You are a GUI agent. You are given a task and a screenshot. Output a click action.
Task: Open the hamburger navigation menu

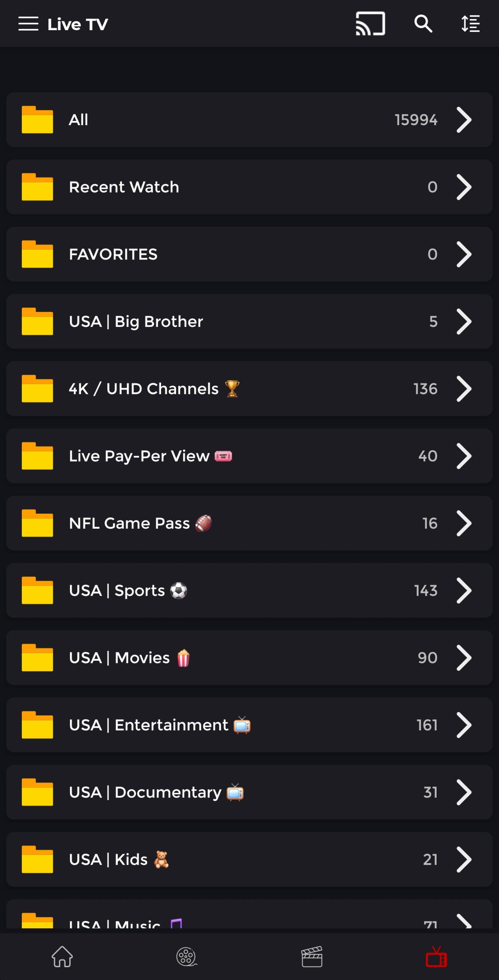(28, 24)
